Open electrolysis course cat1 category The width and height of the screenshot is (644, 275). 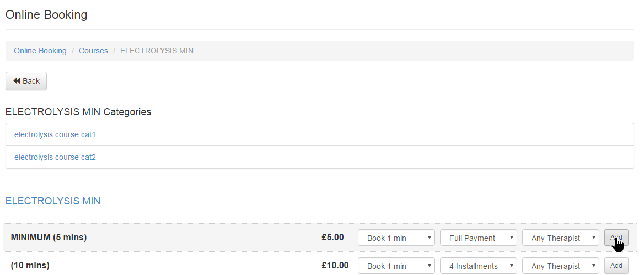click(x=55, y=134)
